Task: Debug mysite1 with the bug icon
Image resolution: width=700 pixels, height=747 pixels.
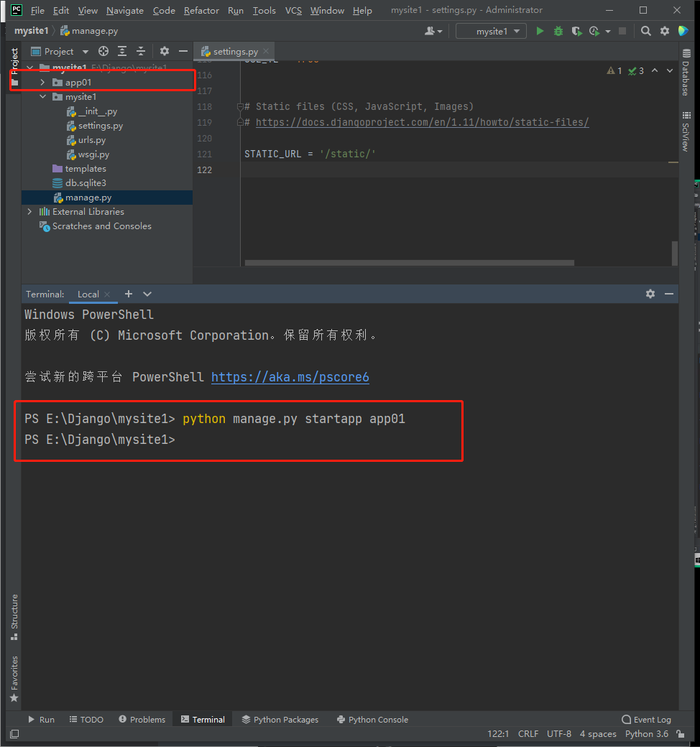Action: pos(558,31)
